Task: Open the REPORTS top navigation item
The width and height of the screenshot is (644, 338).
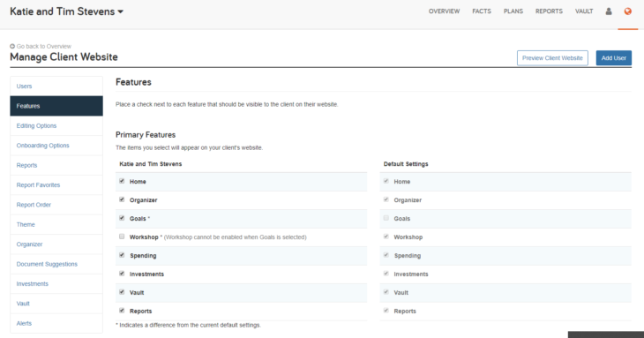Action: click(x=549, y=11)
